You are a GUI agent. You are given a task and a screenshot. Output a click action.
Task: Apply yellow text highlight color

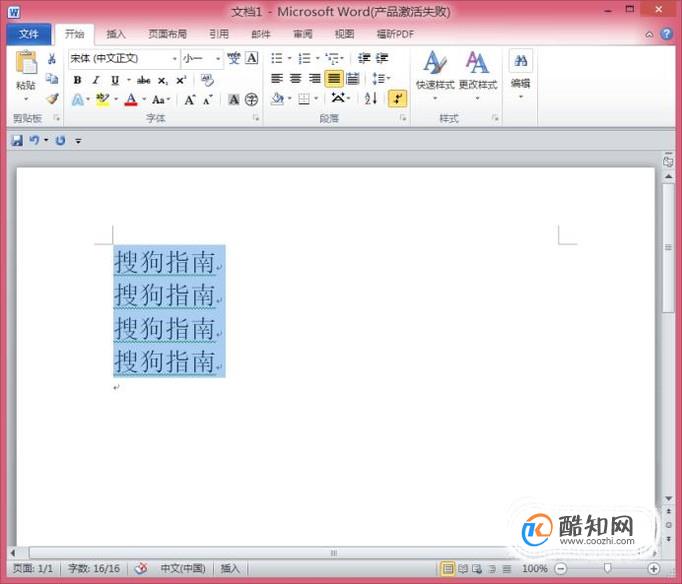point(103,100)
